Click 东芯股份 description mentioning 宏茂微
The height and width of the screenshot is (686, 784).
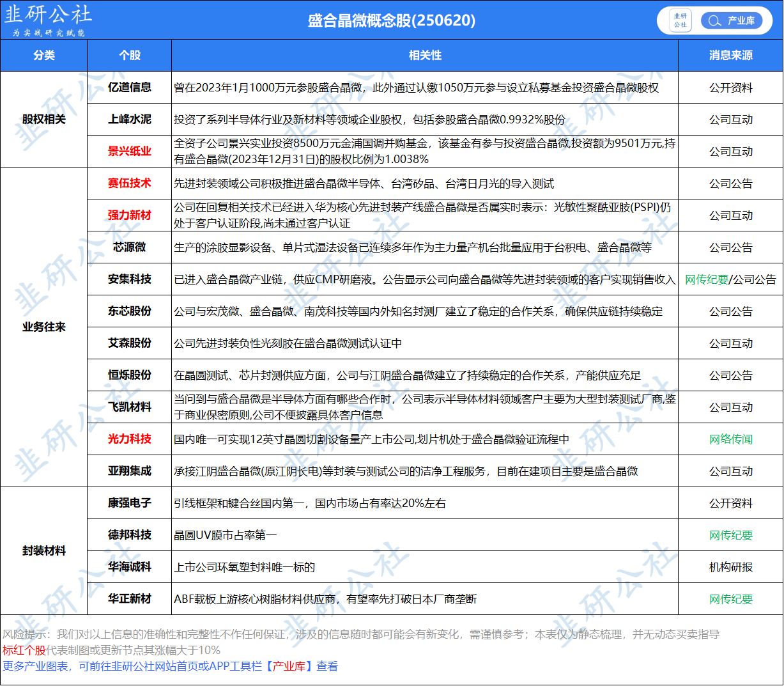coord(418,311)
